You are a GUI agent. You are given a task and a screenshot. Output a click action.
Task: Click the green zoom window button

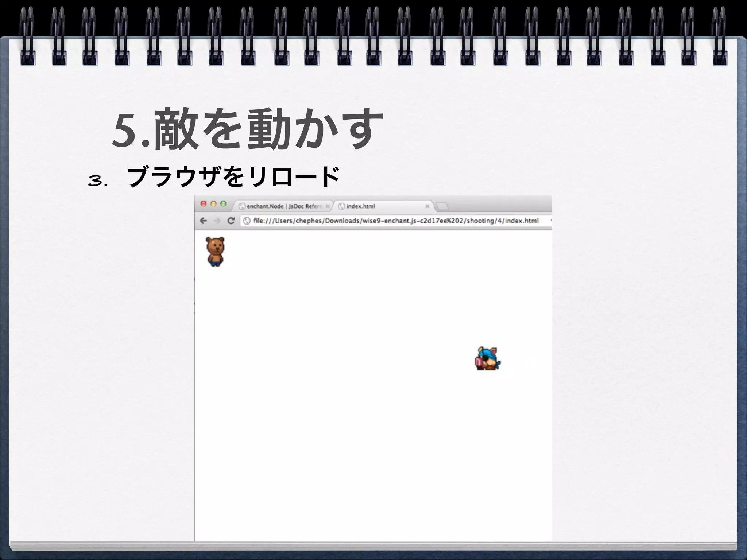[223, 204]
